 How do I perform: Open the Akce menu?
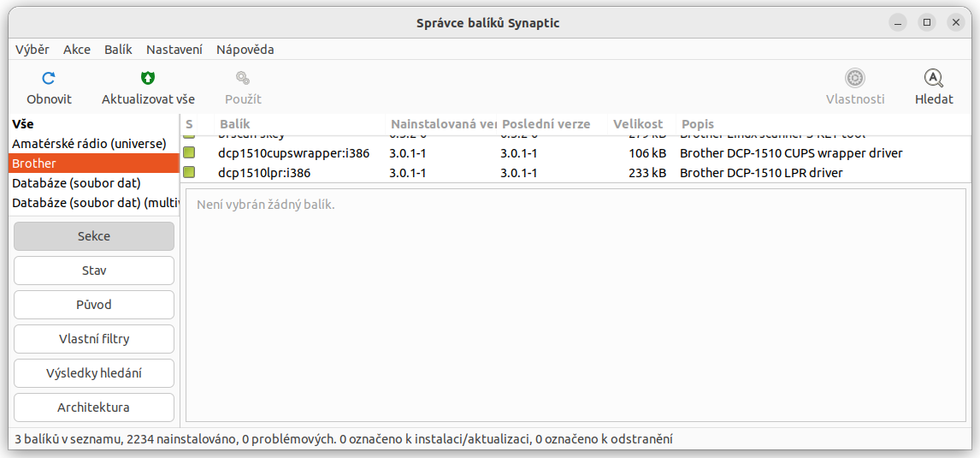77,50
